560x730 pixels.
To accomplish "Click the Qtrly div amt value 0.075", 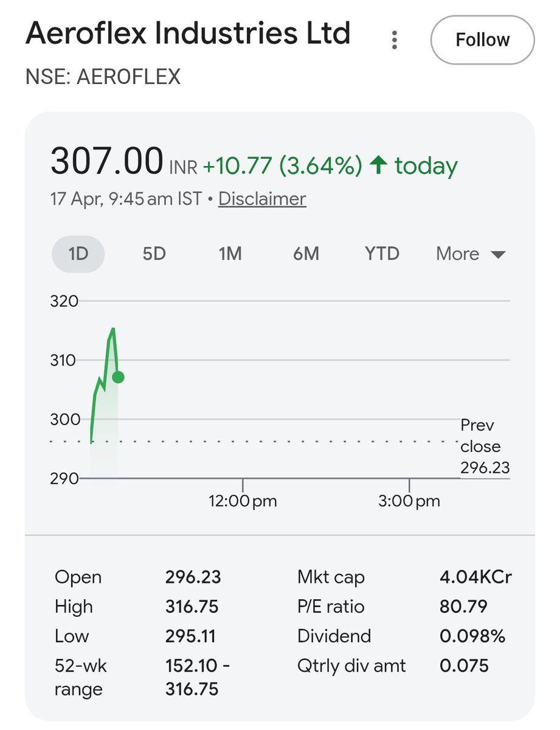I will (464, 666).
